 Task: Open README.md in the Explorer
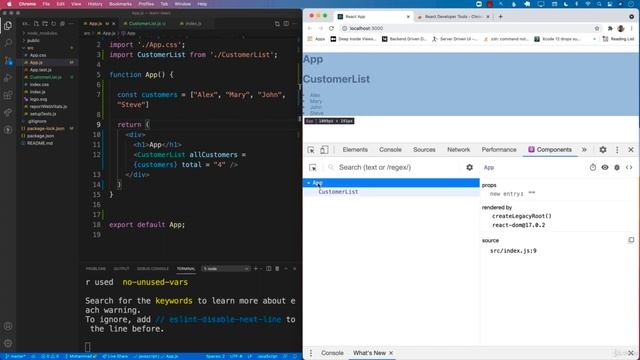click(x=39, y=143)
